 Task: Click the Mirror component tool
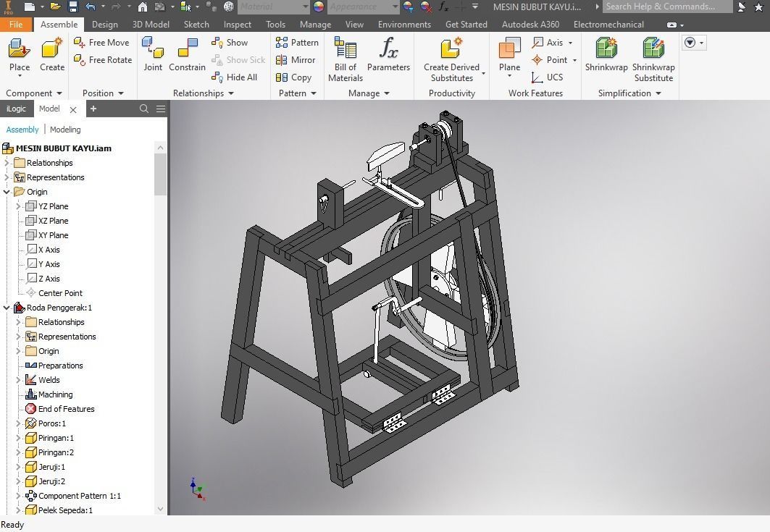(x=296, y=60)
